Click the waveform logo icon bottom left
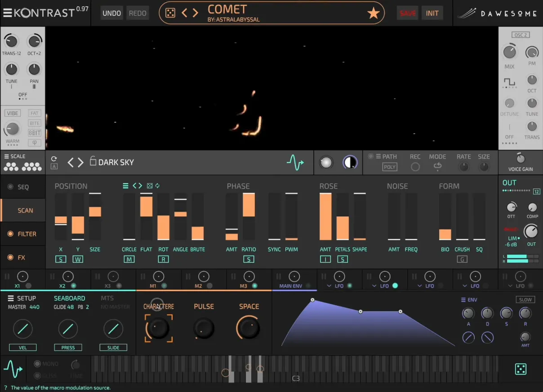543x392 pixels. tap(13, 370)
